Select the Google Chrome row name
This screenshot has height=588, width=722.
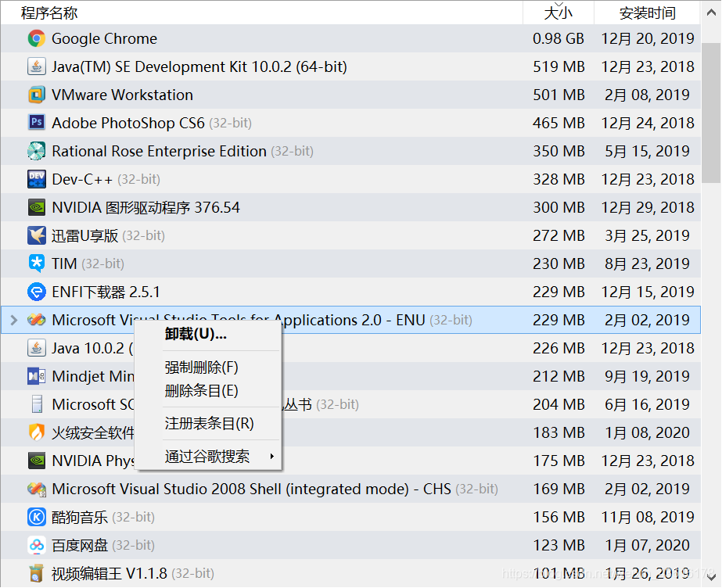click(104, 38)
